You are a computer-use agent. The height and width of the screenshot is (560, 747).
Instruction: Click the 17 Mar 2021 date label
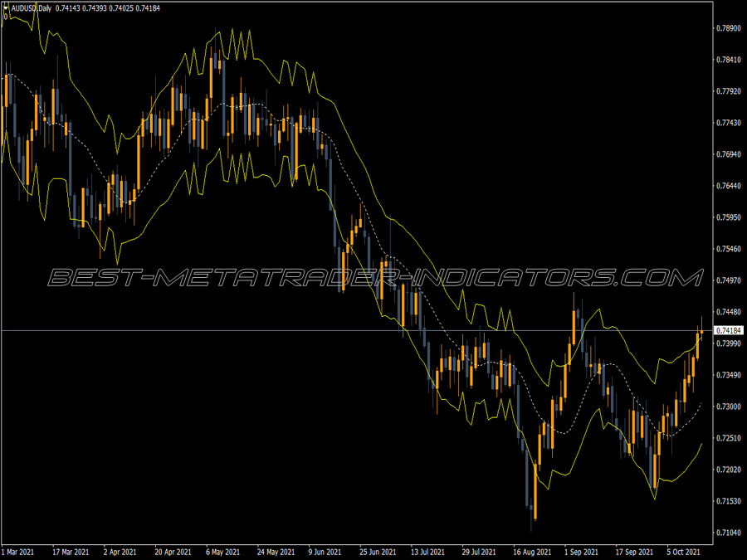click(x=71, y=552)
